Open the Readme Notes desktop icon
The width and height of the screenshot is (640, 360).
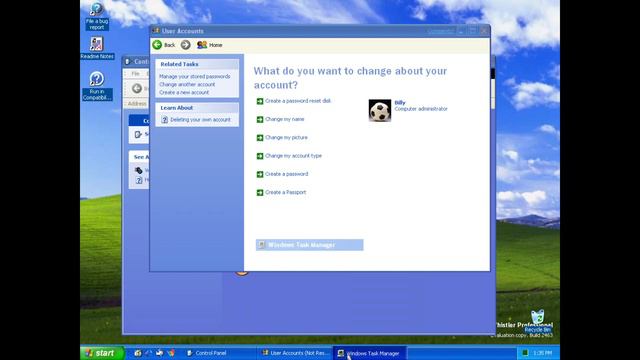coord(97,48)
